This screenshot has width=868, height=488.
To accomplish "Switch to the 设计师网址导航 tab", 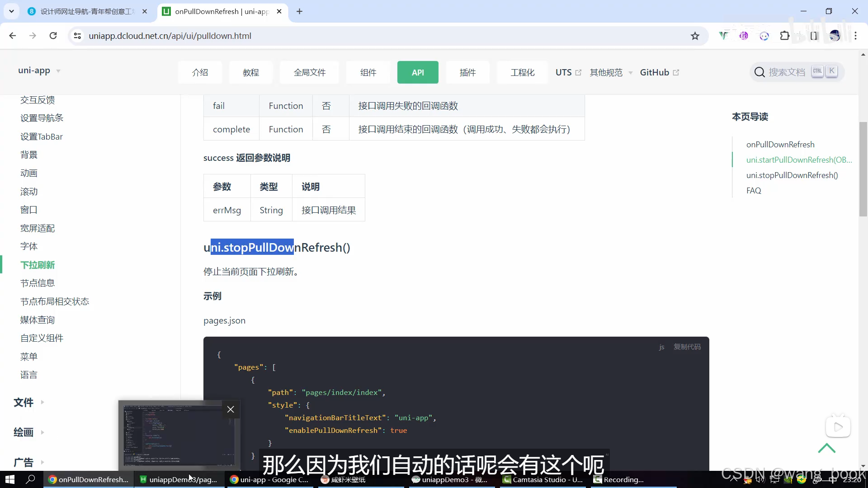I will tap(88, 11).
